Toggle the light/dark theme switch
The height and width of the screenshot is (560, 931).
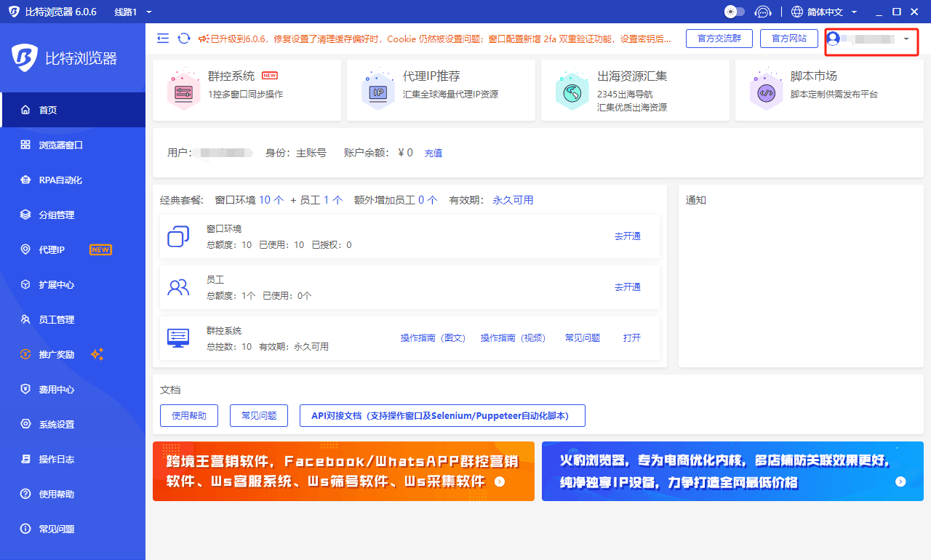point(735,12)
